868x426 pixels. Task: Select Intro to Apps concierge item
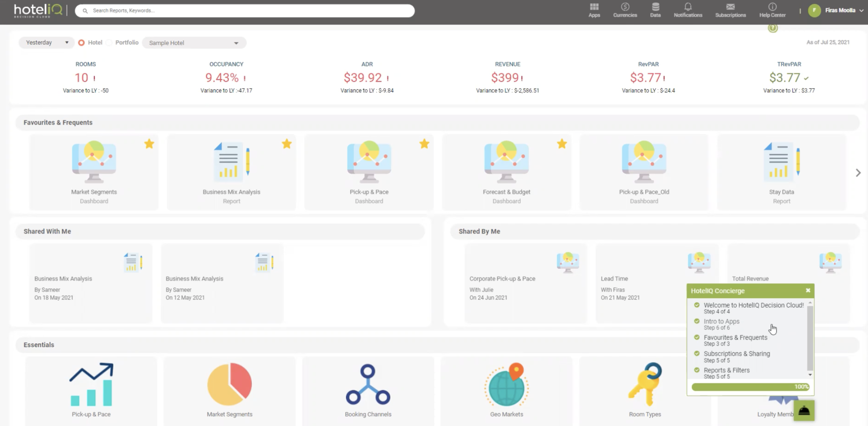tap(721, 324)
